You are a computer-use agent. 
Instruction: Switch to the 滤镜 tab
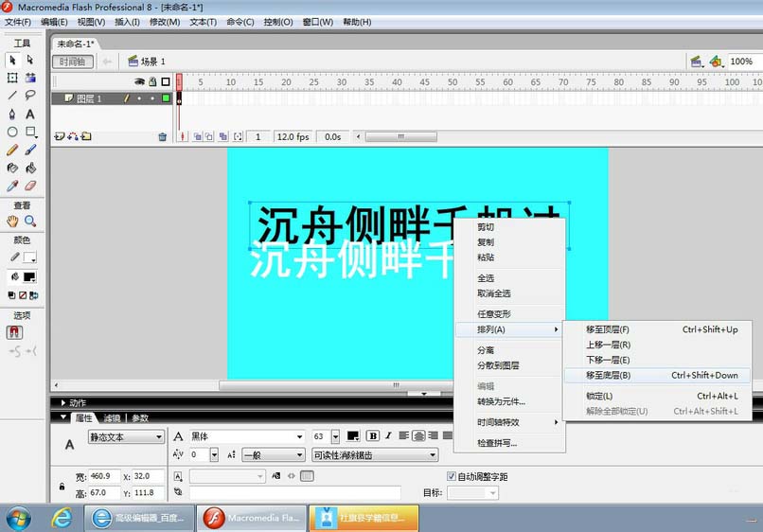pyautogui.click(x=112, y=418)
